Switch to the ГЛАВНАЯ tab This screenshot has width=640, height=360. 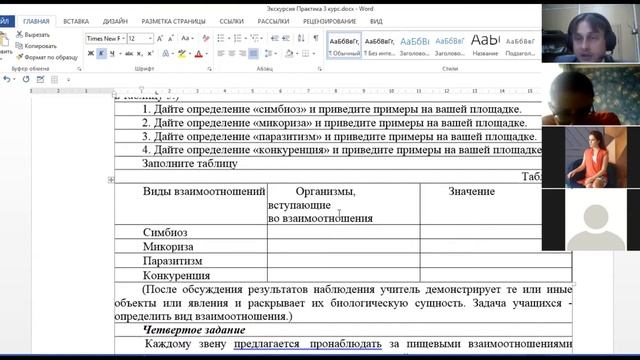pos(36,21)
